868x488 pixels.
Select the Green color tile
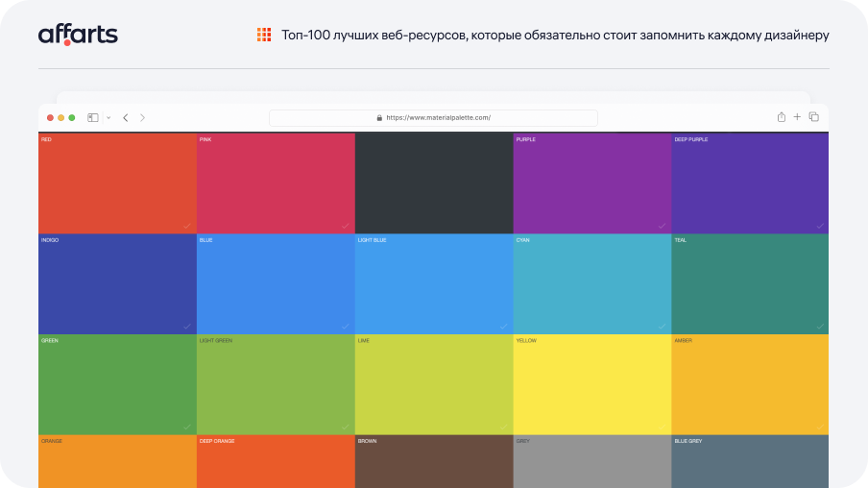(117, 384)
